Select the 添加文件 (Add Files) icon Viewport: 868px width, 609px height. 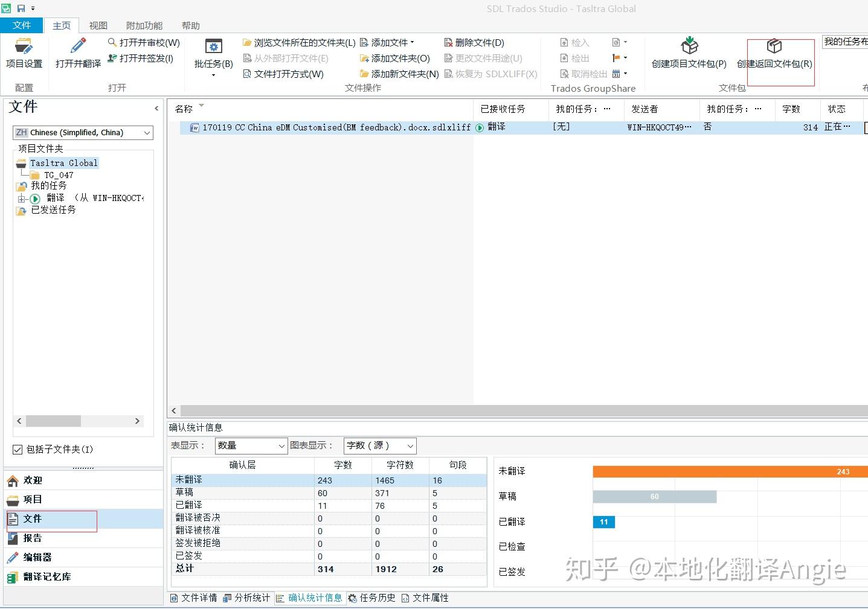pos(387,42)
